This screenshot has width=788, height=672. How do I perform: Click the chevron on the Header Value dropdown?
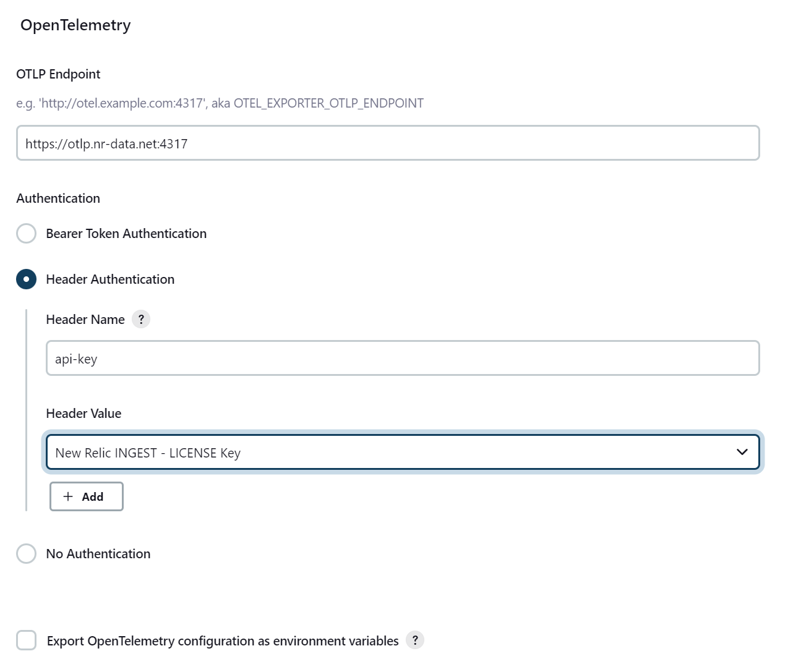(x=742, y=452)
